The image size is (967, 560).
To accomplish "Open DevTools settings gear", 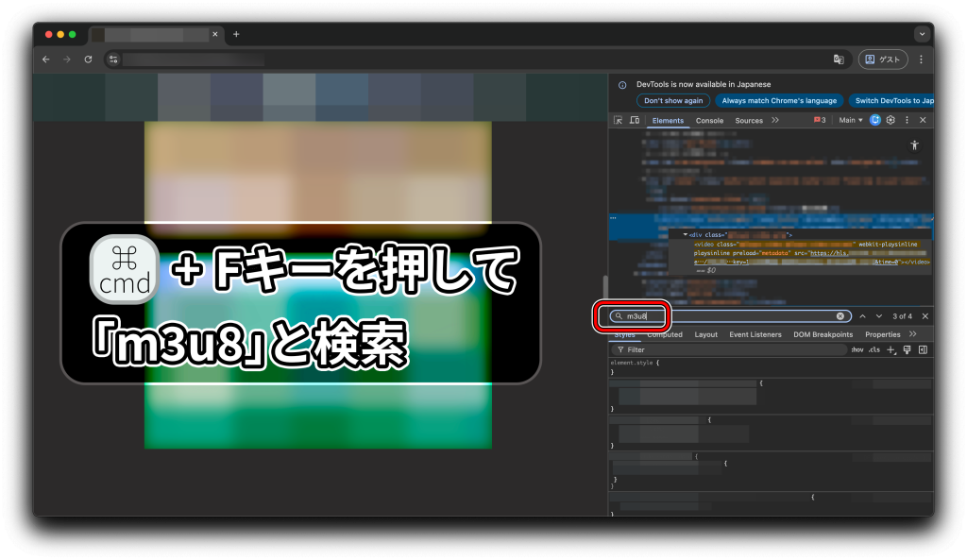I will click(891, 120).
